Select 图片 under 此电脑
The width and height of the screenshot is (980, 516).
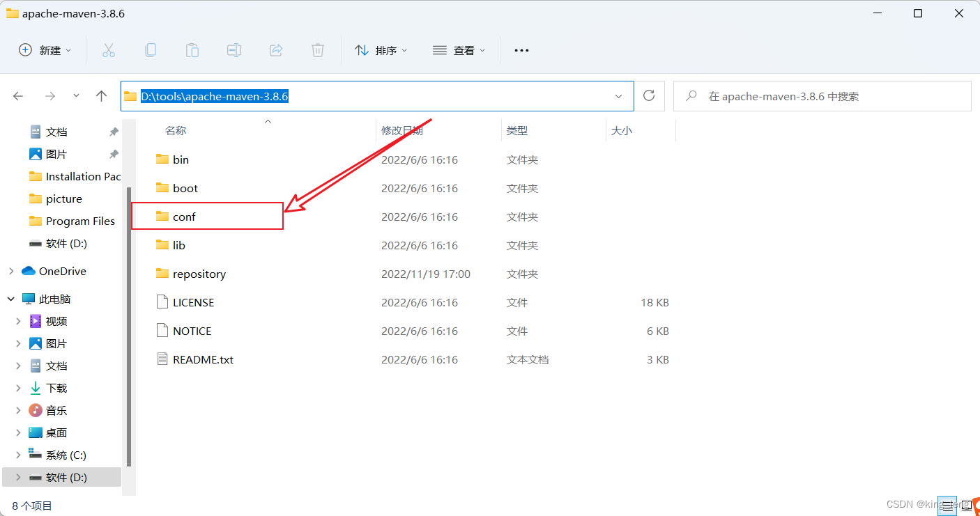coord(48,343)
